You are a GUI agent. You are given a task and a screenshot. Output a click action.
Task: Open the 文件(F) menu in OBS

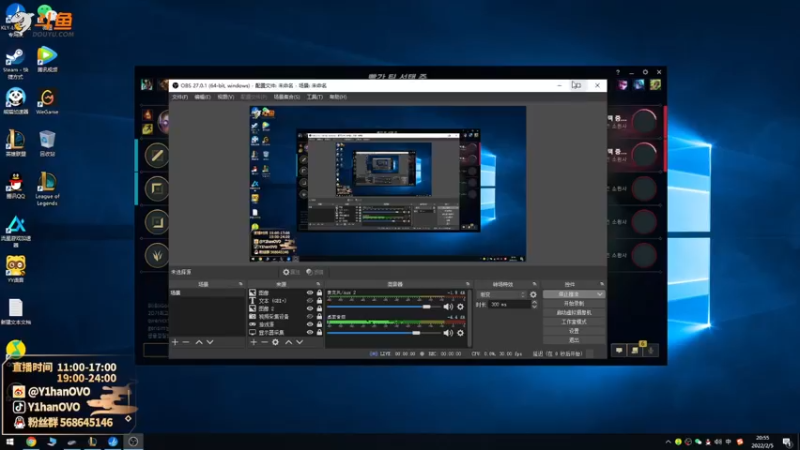click(x=180, y=97)
